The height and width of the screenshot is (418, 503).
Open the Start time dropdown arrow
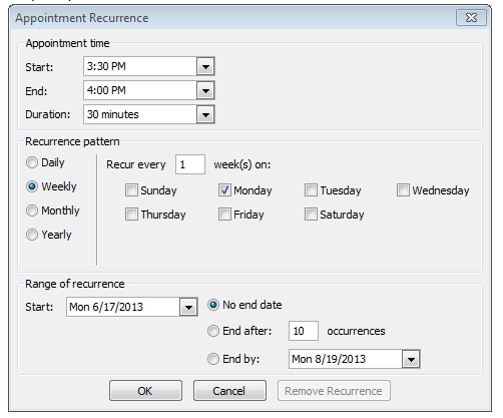(x=205, y=66)
